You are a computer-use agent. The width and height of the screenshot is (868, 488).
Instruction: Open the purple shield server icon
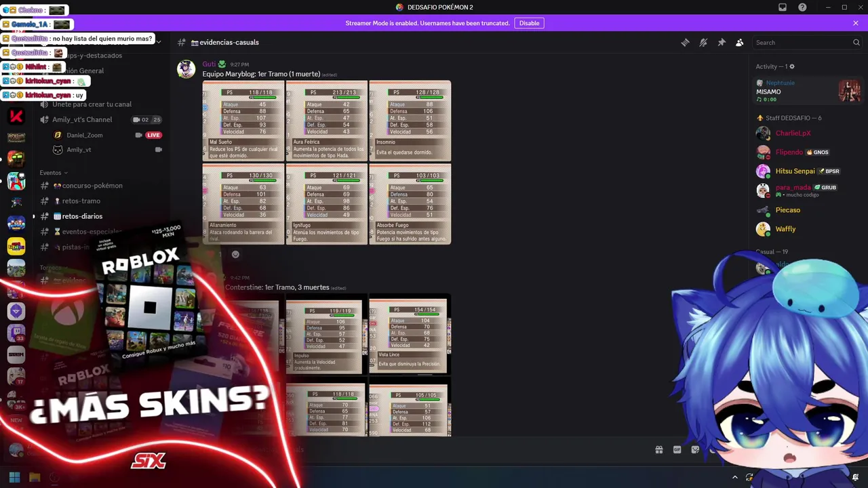click(16, 311)
